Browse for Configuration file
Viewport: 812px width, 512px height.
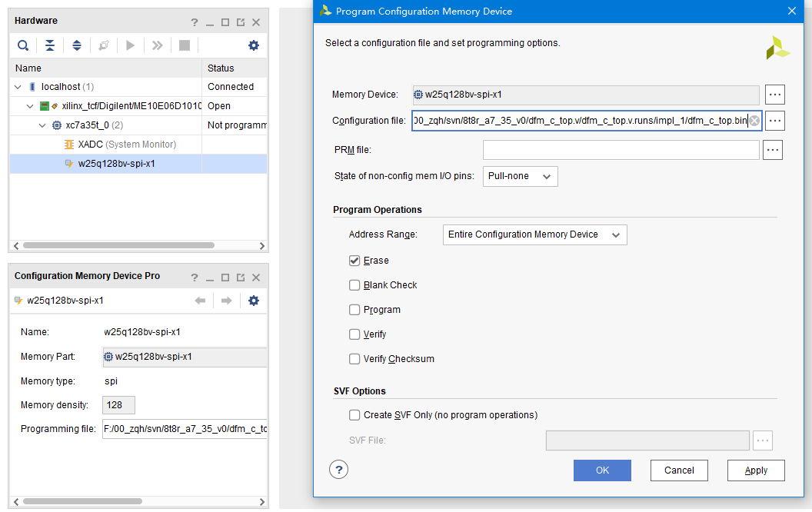(775, 121)
